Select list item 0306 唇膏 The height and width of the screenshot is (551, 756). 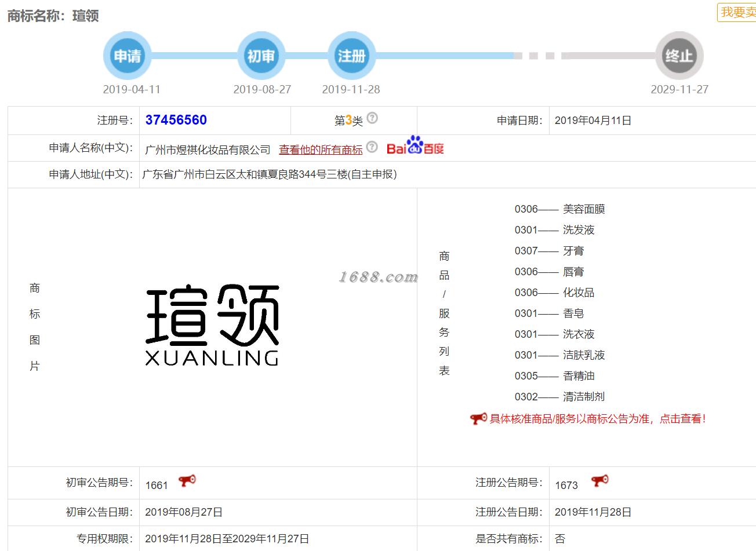[549, 272]
